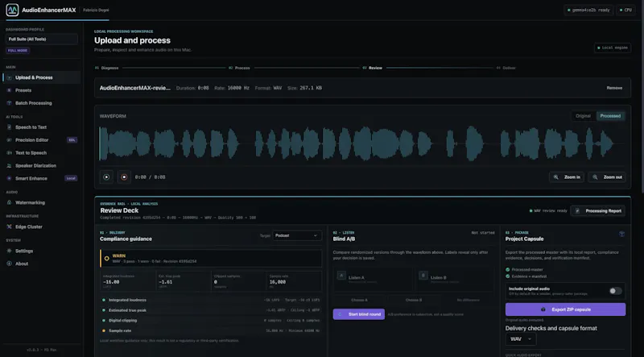Click the Listen A letter badge

341,275
